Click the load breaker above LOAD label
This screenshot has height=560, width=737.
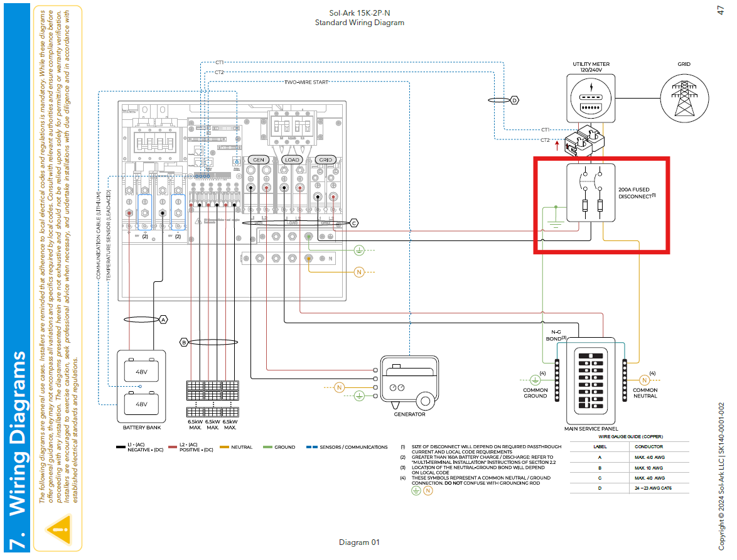[x=292, y=126]
